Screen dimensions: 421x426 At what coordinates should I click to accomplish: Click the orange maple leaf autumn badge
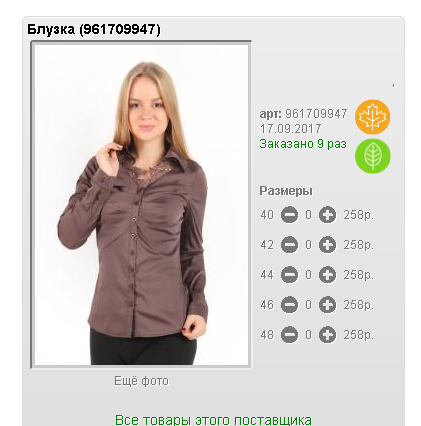click(x=372, y=117)
